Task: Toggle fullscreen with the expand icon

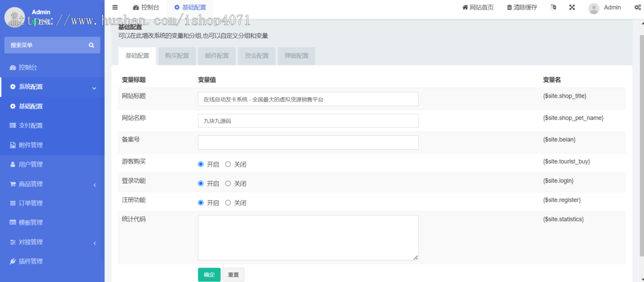Action: tap(572, 8)
